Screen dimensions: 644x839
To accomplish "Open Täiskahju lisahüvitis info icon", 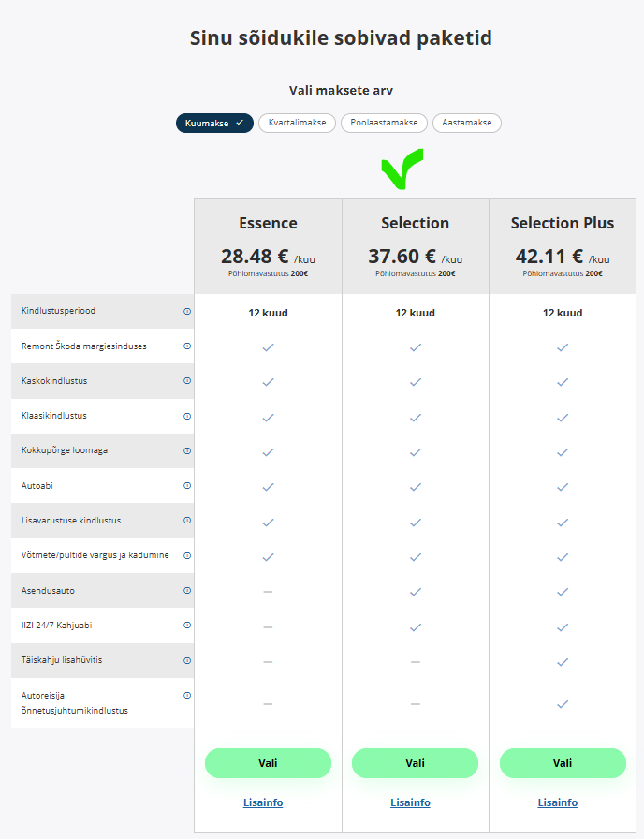I will [187, 660].
